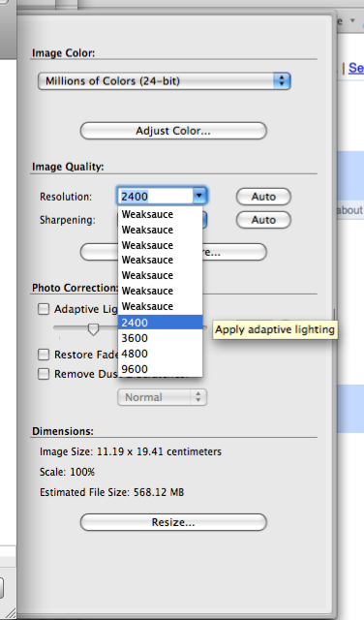Image resolution: width=364 pixels, height=620 pixels.
Task: Choose 3600 from the resolution list
Action: click(x=160, y=338)
